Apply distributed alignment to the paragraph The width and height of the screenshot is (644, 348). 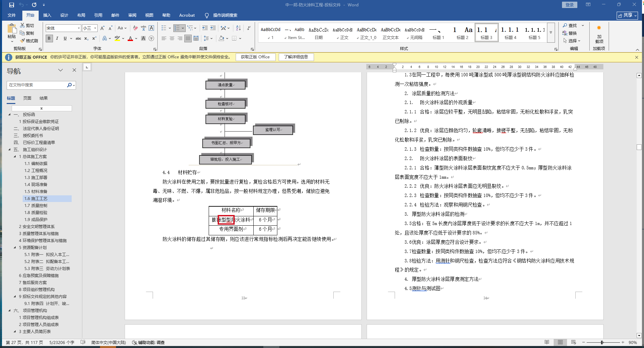[196, 38]
